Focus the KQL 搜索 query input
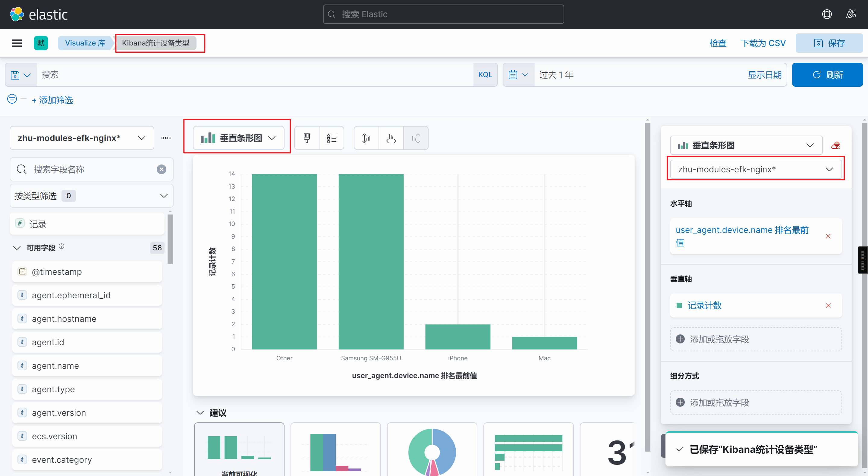The width and height of the screenshot is (868, 476). click(x=255, y=75)
